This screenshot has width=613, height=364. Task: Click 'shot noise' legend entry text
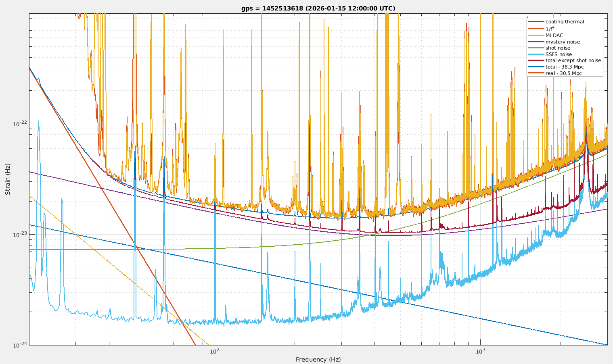[x=558, y=48]
